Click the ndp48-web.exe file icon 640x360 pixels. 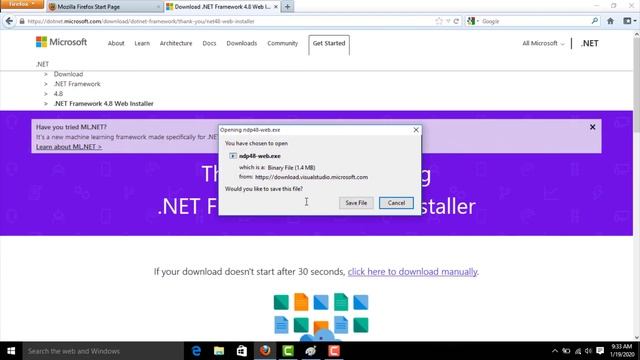click(x=233, y=156)
